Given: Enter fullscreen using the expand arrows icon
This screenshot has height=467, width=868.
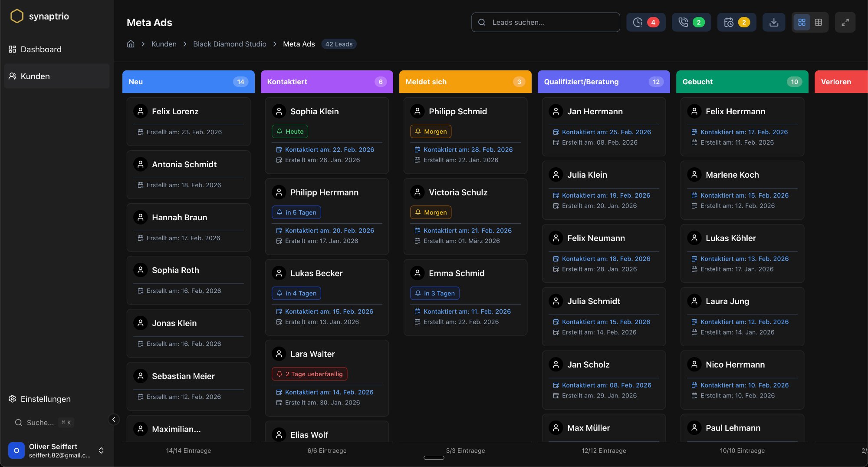Looking at the screenshot, I should click(845, 22).
